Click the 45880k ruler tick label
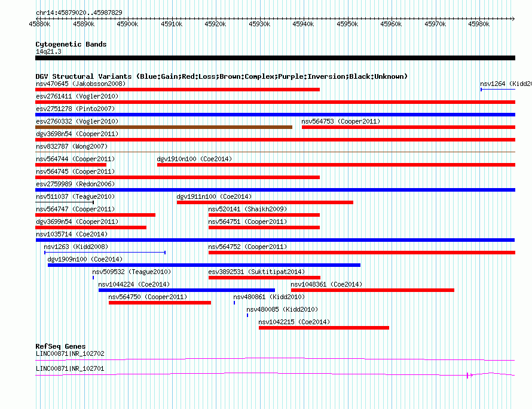This screenshot has width=532, height=409. point(39,24)
